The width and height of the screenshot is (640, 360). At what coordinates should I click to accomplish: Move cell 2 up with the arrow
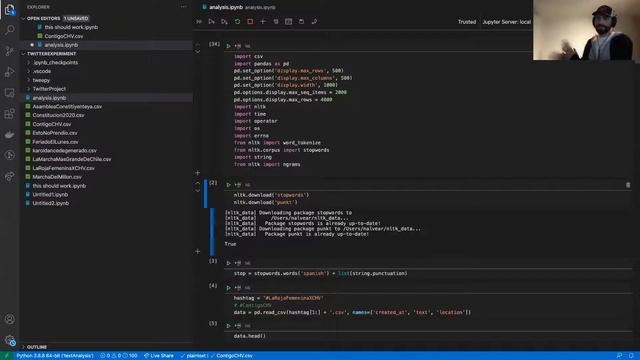tap(198, 183)
